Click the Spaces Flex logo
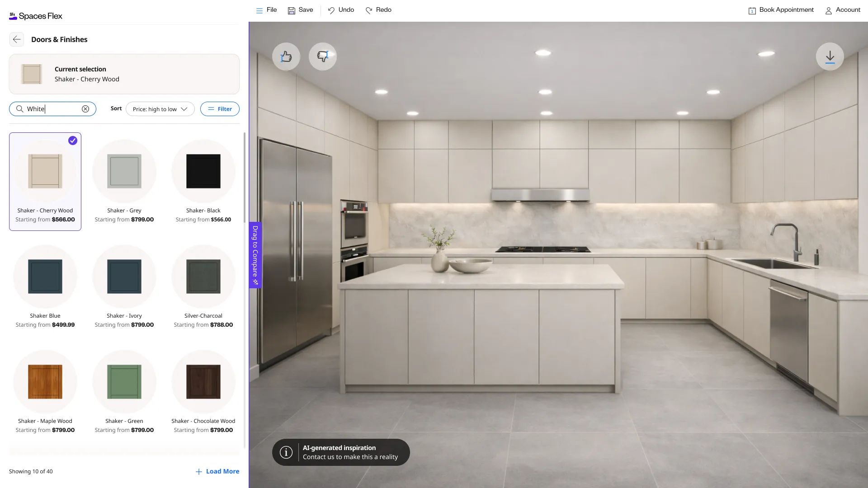 coord(36,16)
